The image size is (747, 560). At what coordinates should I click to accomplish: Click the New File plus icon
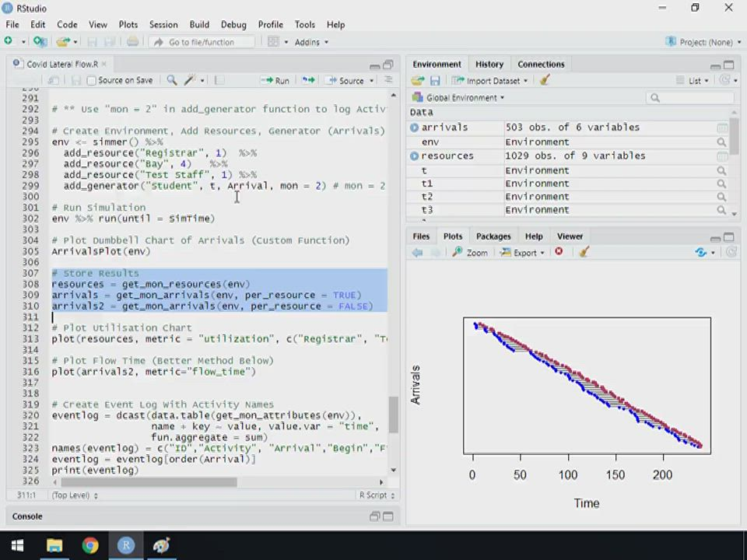pos(8,41)
